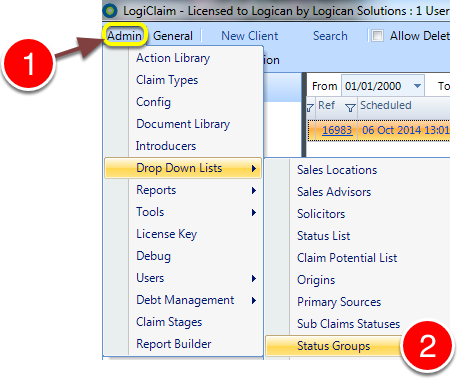Select Sales Locations in submenu

tap(358, 170)
